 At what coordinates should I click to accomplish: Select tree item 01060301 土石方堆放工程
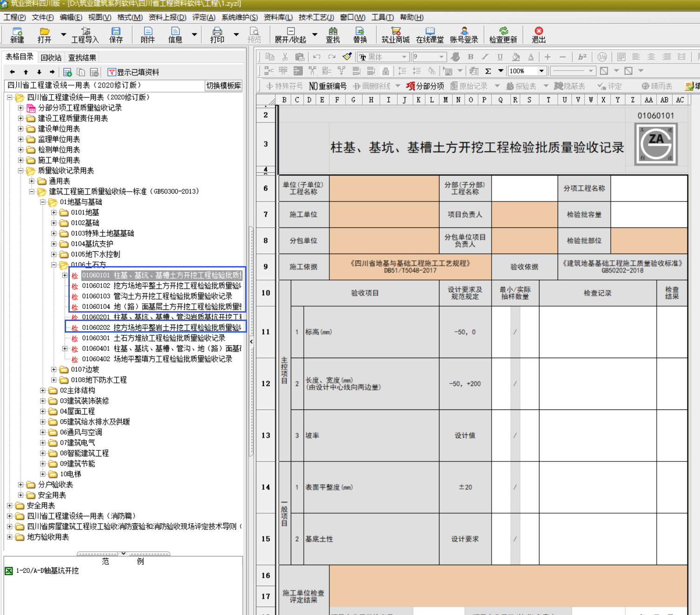point(153,338)
